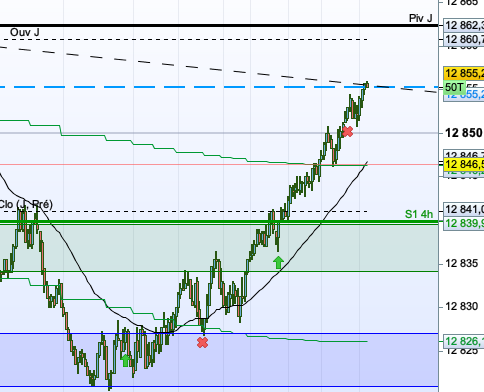The height and width of the screenshot is (392, 484).
Task: Select the Ouv J line label
Action: [25, 32]
